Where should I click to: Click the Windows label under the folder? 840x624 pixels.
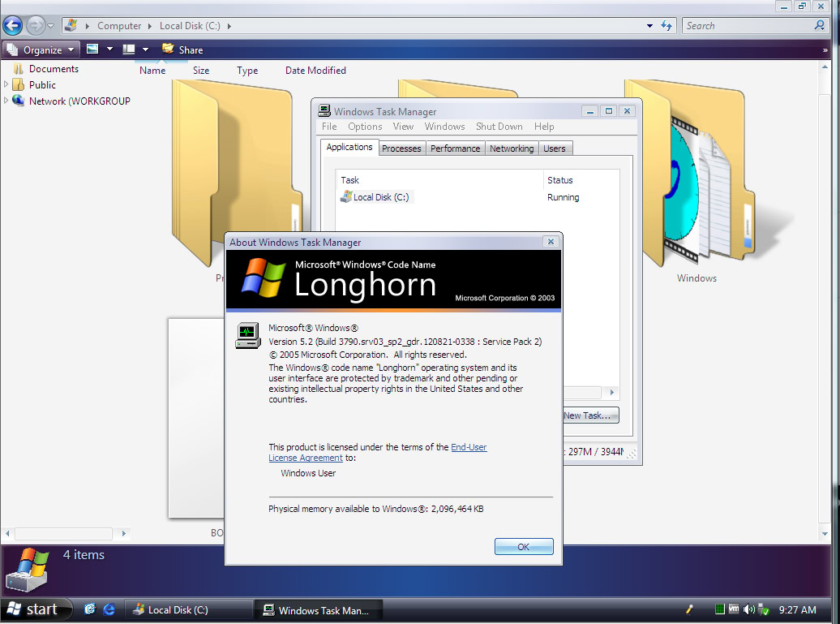[696, 278]
